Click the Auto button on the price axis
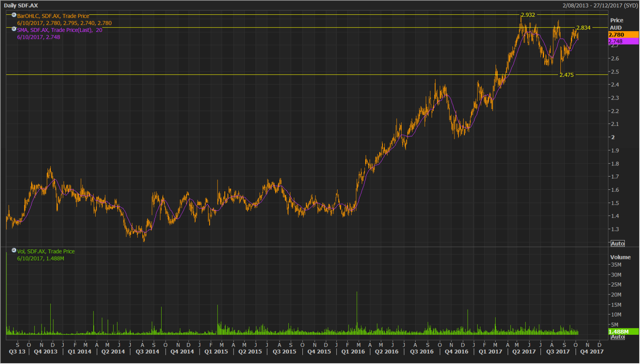Viewport: 640px width, 364px height. click(x=618, y=244)
